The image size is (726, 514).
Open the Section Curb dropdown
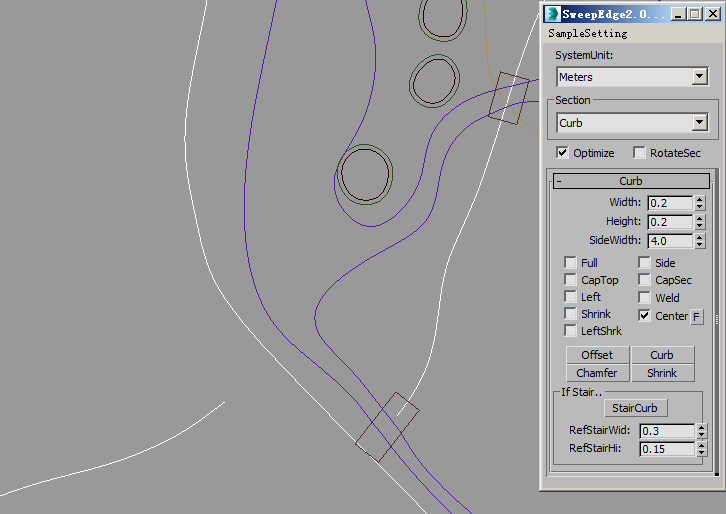(699, 123)
